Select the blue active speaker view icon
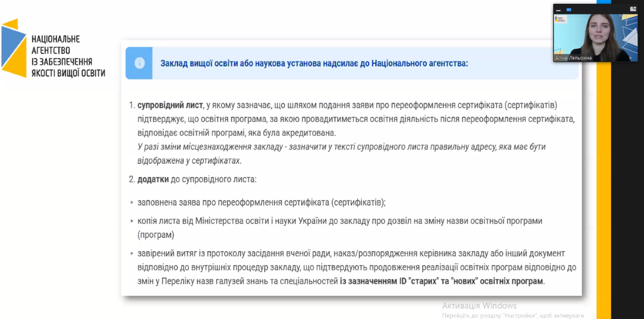The image size is (644, 319). [x=569, y=10]
